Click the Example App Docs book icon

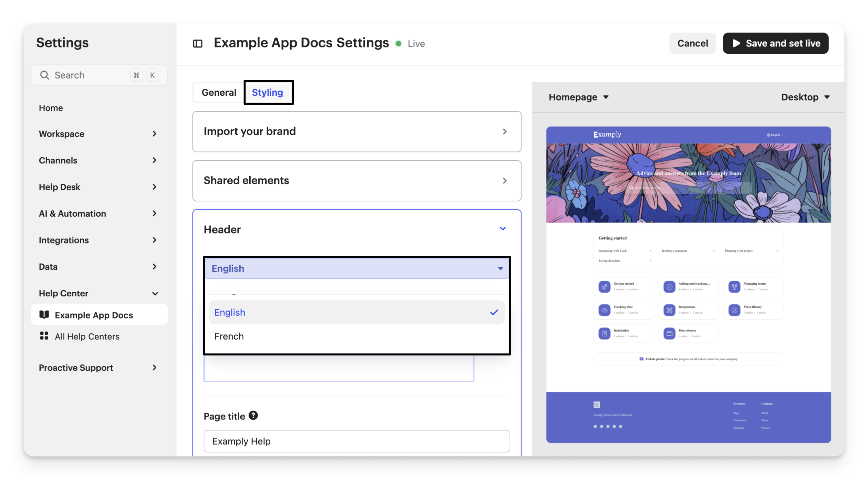(44, 315)
